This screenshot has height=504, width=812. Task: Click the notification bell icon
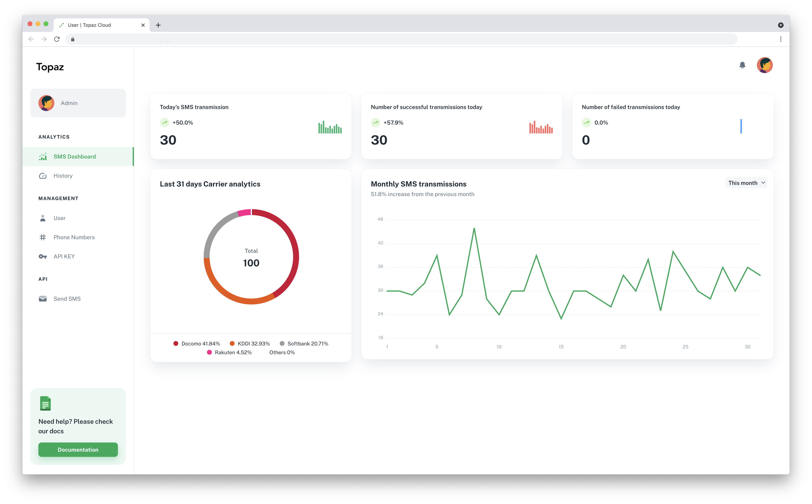(742, 65)
